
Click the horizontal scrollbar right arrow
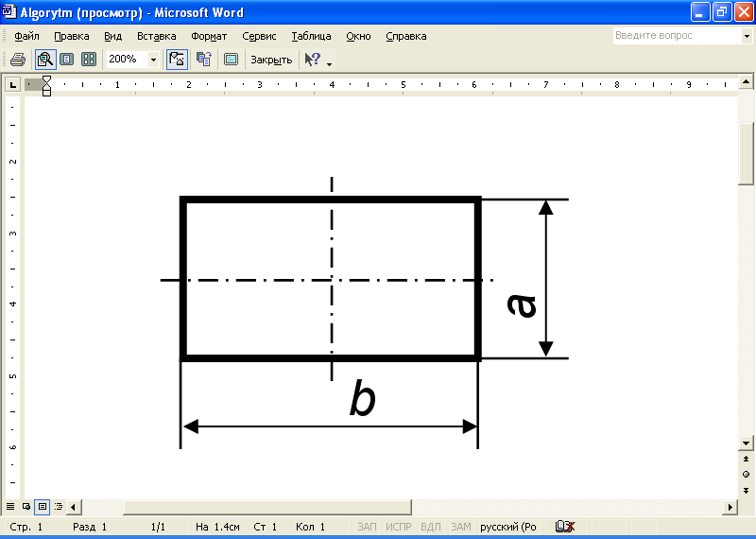(730, 507)
